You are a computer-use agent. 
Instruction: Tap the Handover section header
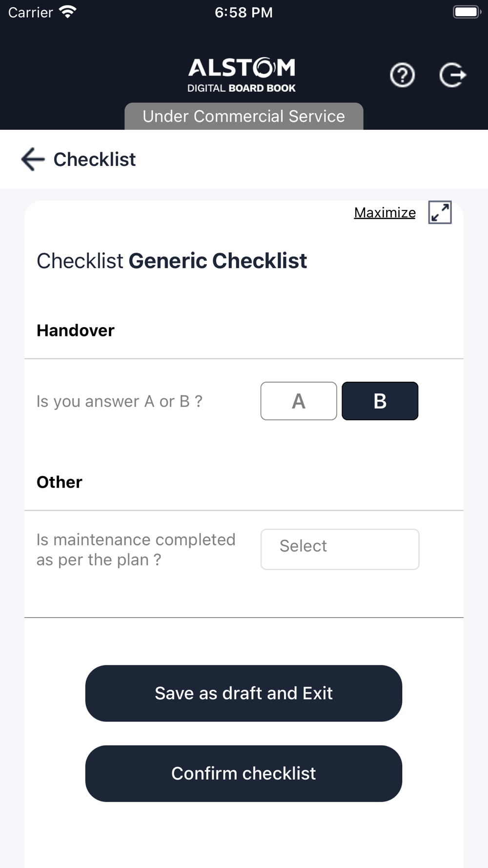pyautogui.click(x=76, y=331)
